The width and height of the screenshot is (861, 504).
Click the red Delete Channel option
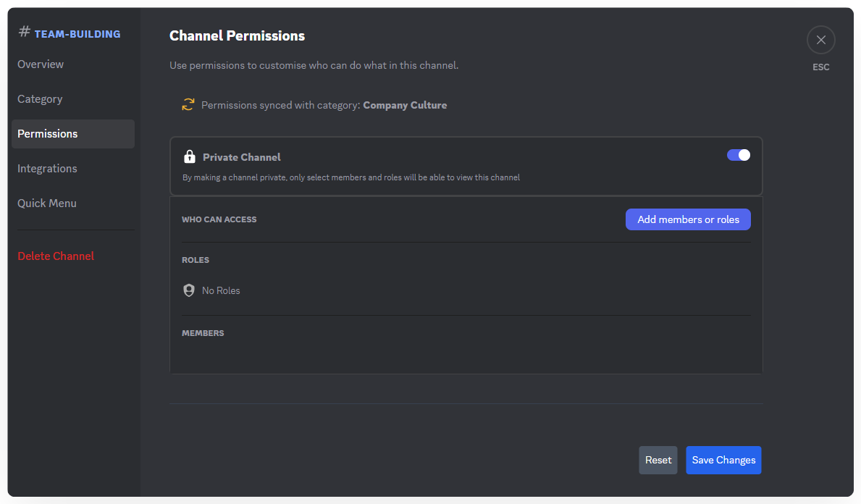click(56, 256)
